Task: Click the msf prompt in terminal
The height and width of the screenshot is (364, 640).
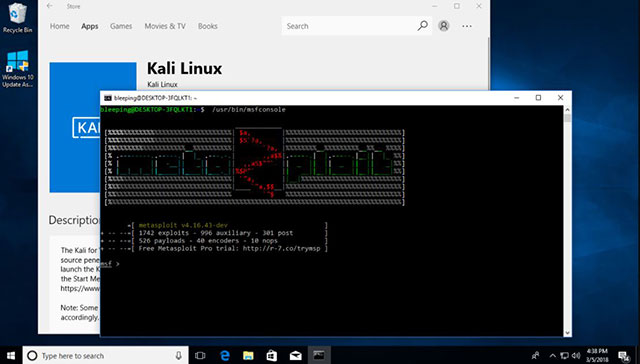Action: [x=110, y=264]
